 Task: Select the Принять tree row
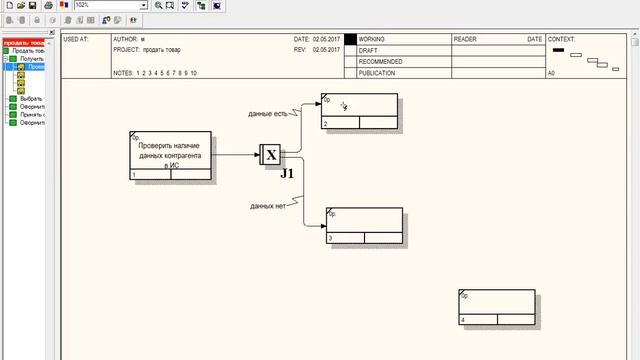[x=27, y=115]
